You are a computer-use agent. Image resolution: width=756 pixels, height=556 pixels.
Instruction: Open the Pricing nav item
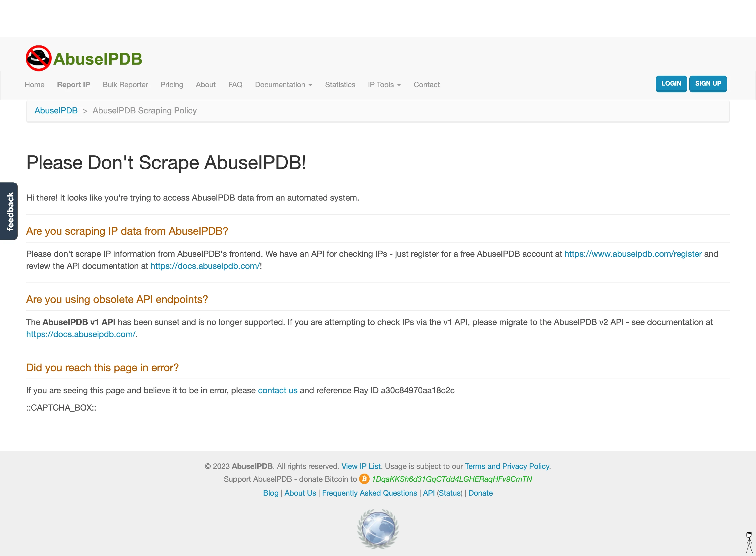click(172, 85)
